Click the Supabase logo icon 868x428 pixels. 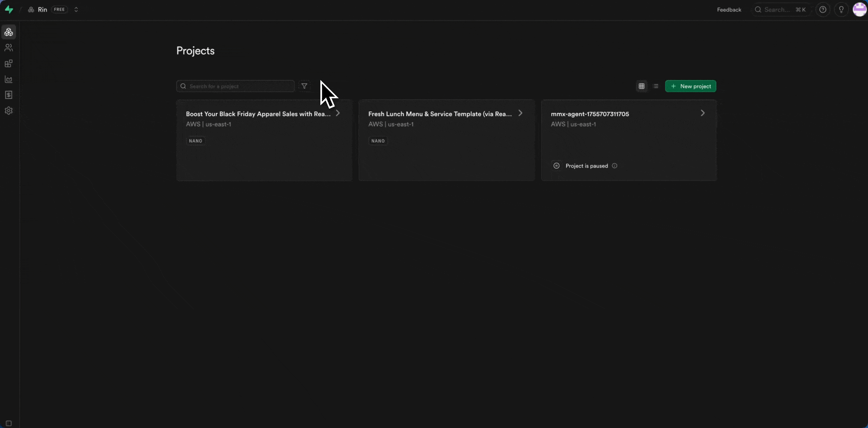pos(9,10)
